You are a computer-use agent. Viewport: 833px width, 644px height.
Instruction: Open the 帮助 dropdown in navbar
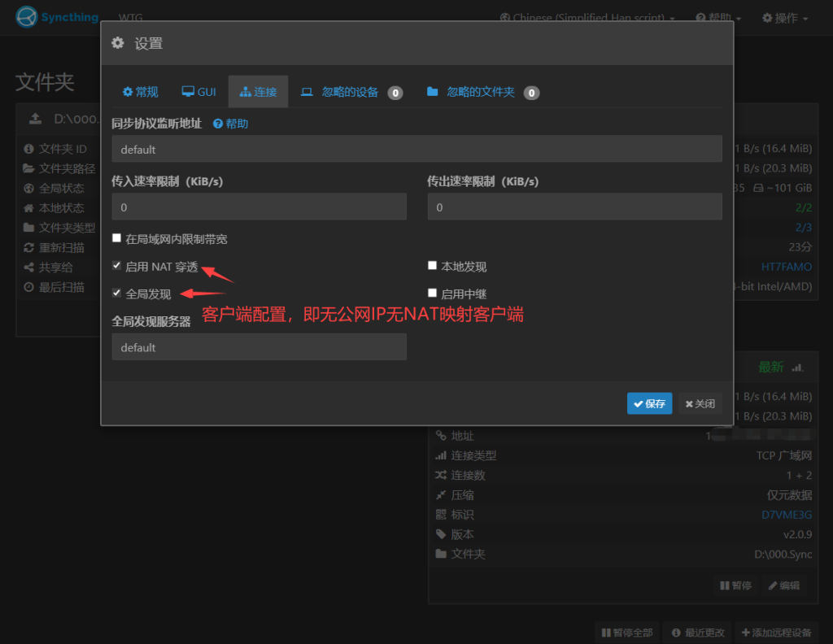(x=718, y=18)
